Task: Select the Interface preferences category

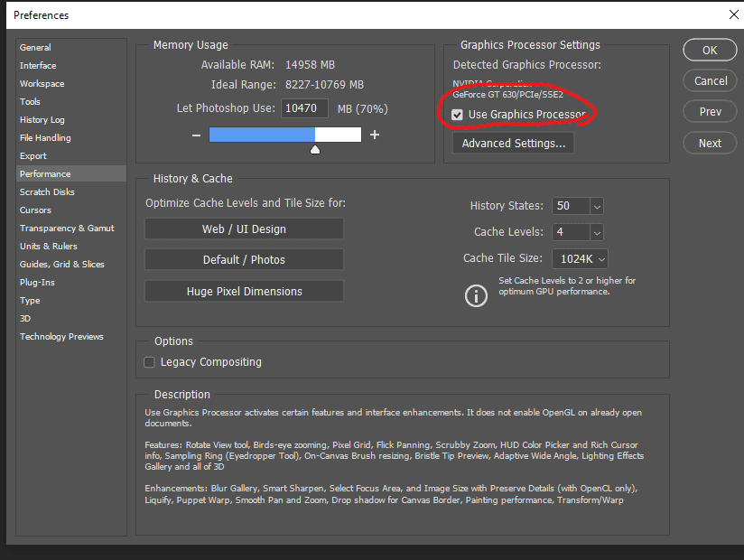Action: [38, 65]
